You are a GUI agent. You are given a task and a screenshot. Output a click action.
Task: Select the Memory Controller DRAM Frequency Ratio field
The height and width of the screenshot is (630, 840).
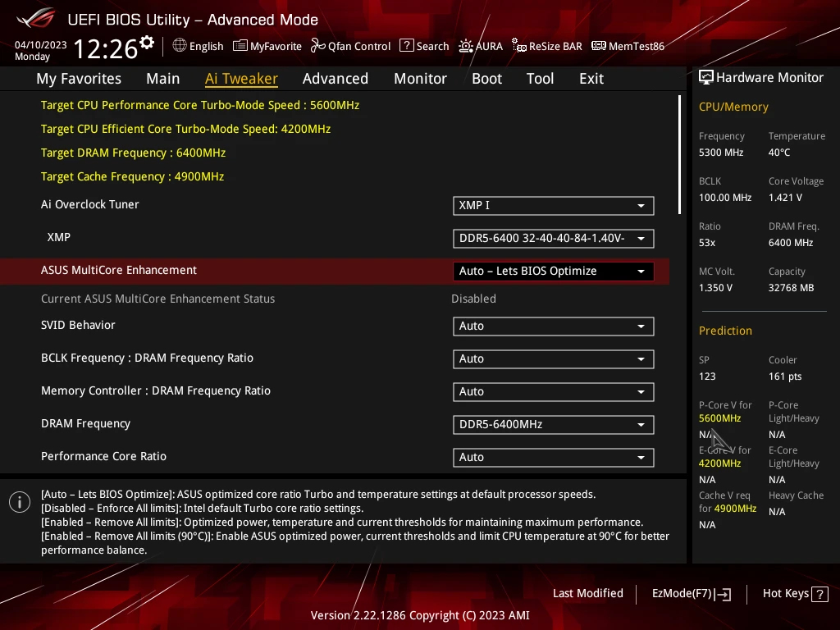pyautogui.click(x=553, y=391)
